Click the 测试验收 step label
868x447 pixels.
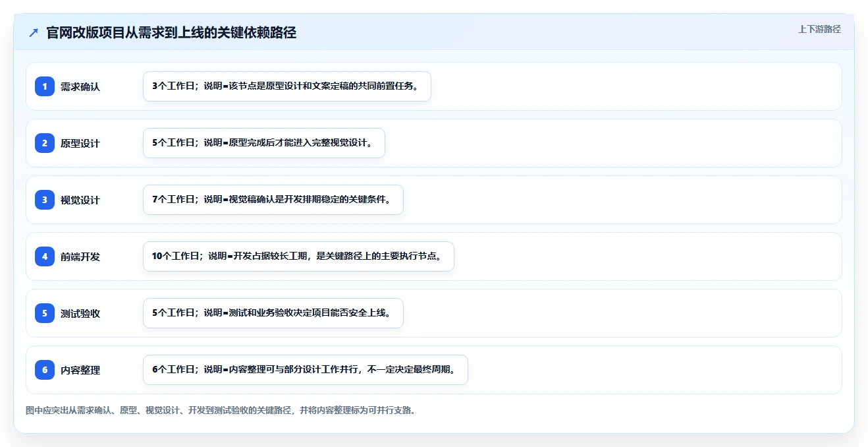80,313
